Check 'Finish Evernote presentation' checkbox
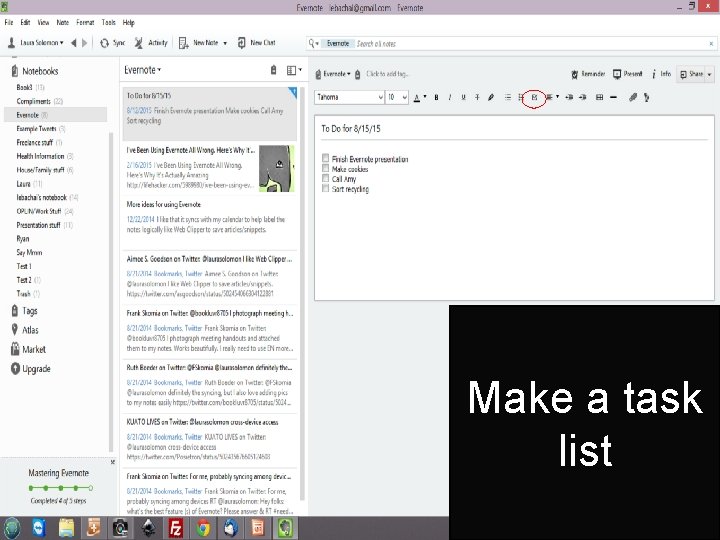 326,158
